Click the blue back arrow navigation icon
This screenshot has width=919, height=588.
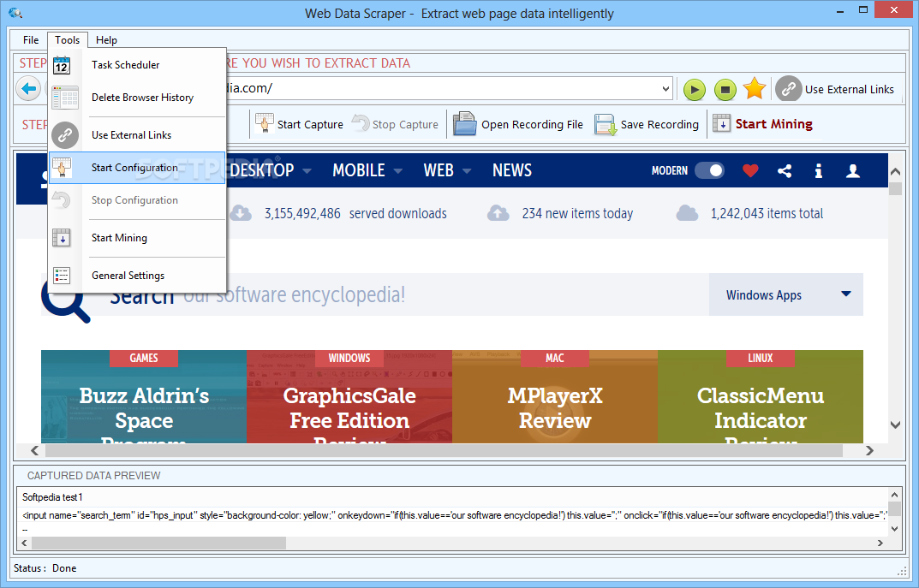click(28, 89)
